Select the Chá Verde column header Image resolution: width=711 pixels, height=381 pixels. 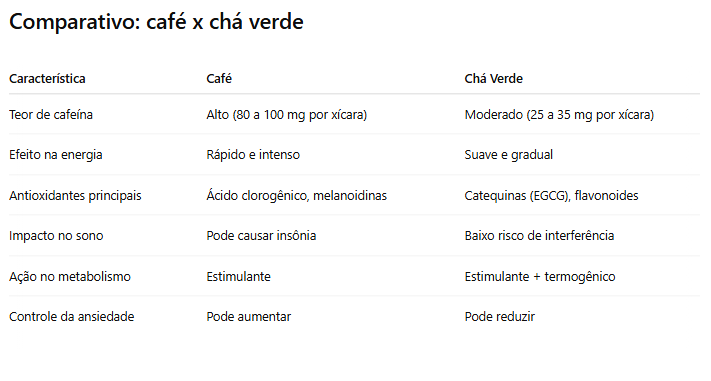pos(493,78)
